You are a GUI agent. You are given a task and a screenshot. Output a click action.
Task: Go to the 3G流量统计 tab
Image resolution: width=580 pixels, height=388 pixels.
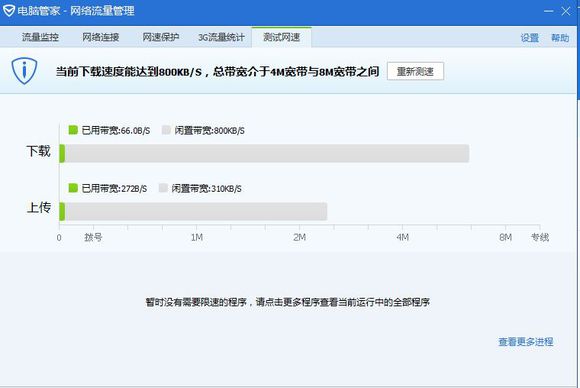click(x=221, y=37)
